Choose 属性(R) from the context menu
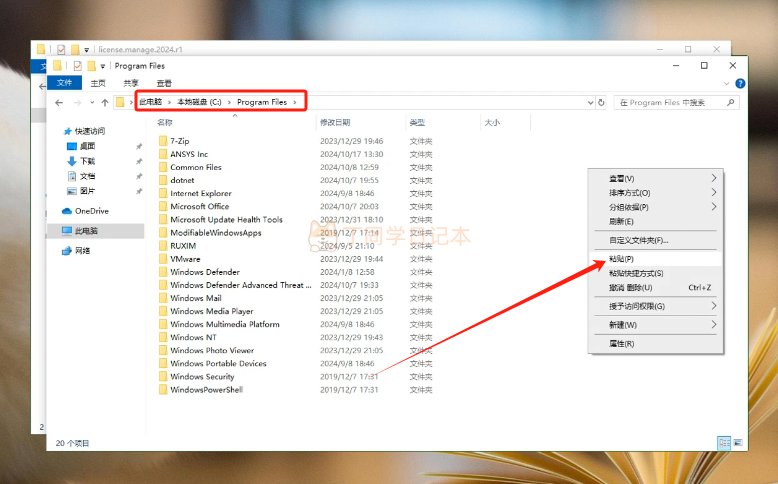 pyautogui.click(x=621, y=343)
